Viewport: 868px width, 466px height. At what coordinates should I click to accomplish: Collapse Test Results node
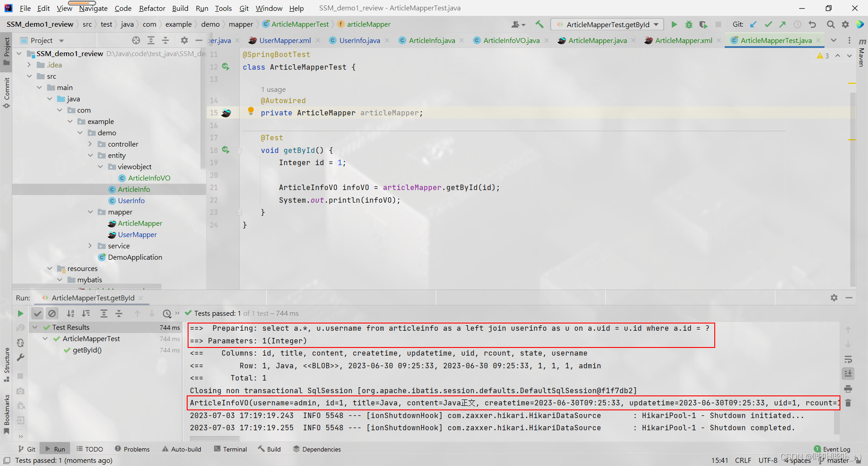coord(35,327)
